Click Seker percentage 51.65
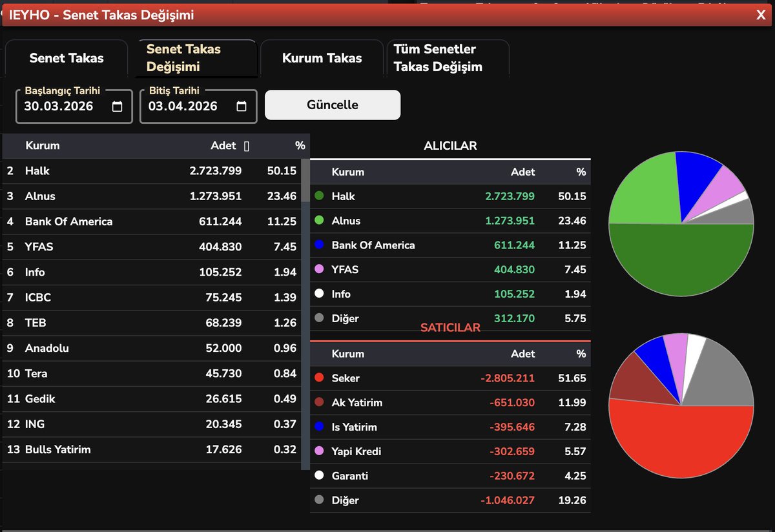This screenshot has width=775, height=532. pos(572,378)
